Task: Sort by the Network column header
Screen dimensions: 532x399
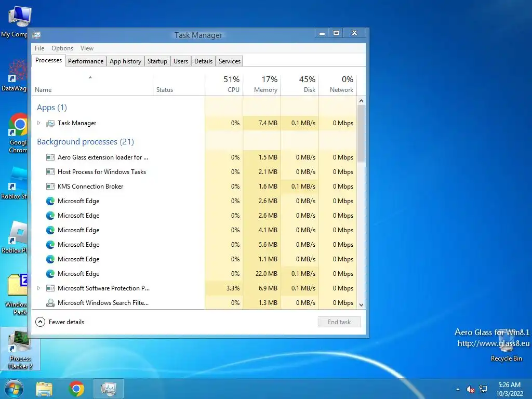Action: point(338,84)
